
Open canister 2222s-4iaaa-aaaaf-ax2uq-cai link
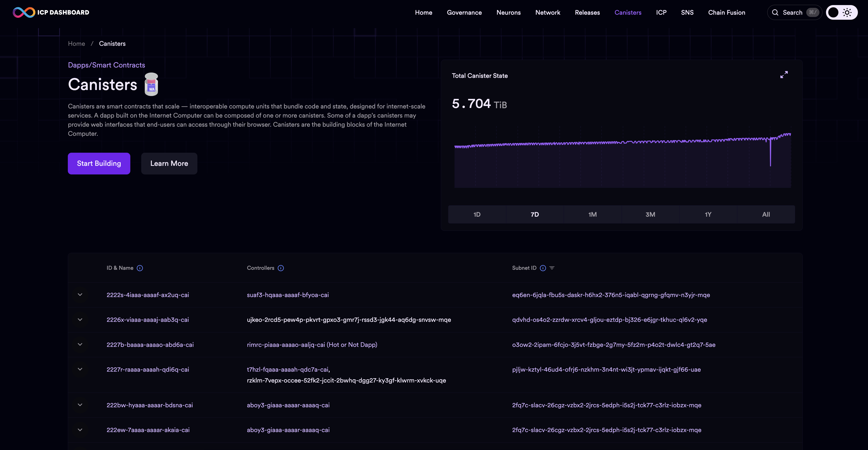[148, 295]
